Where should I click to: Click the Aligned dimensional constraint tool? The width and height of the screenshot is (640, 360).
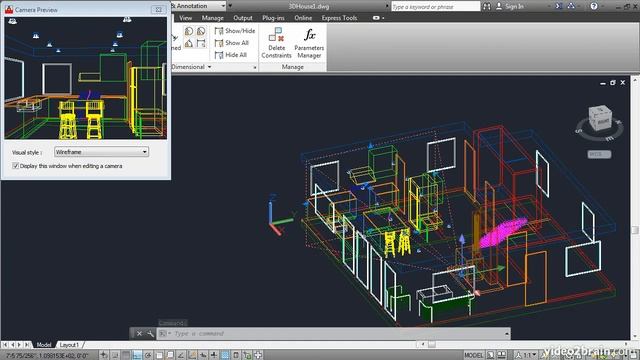tap(176, 43)
